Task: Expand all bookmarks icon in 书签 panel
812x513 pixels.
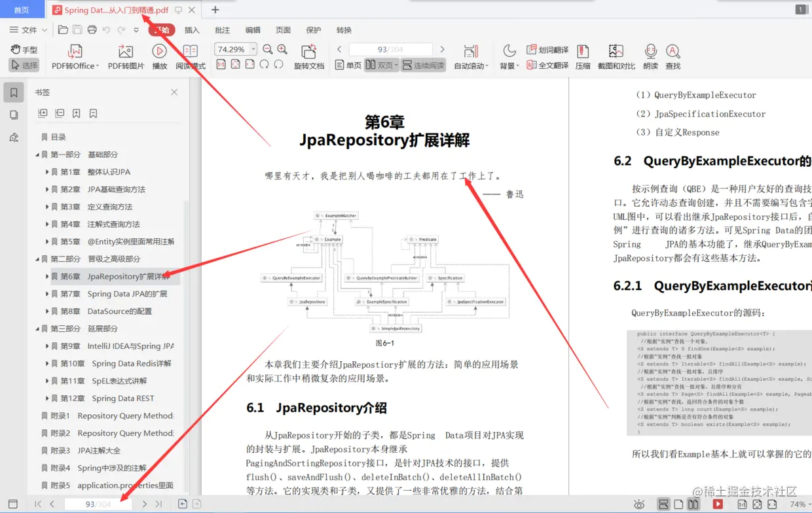Action: coord(43,113)
